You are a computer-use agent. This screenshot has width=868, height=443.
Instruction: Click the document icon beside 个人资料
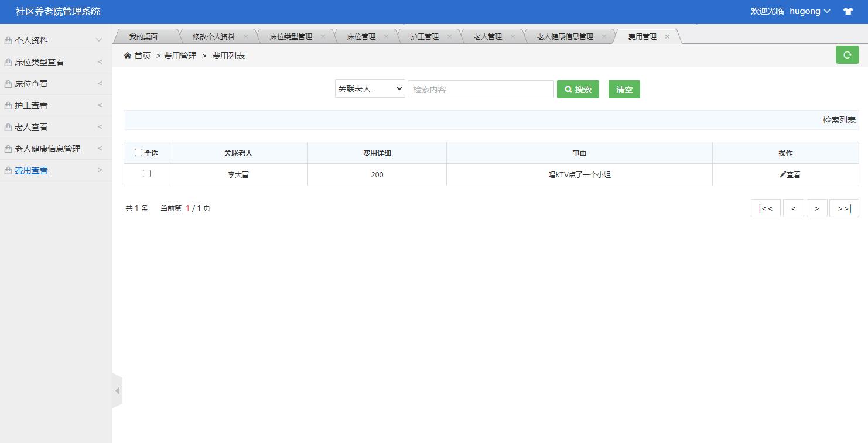(8, 40)
